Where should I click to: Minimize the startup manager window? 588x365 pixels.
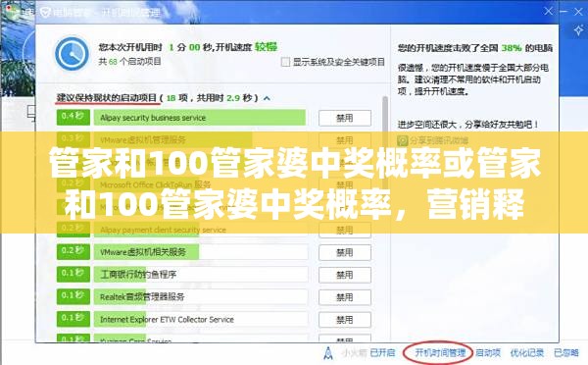coord(563,12)
